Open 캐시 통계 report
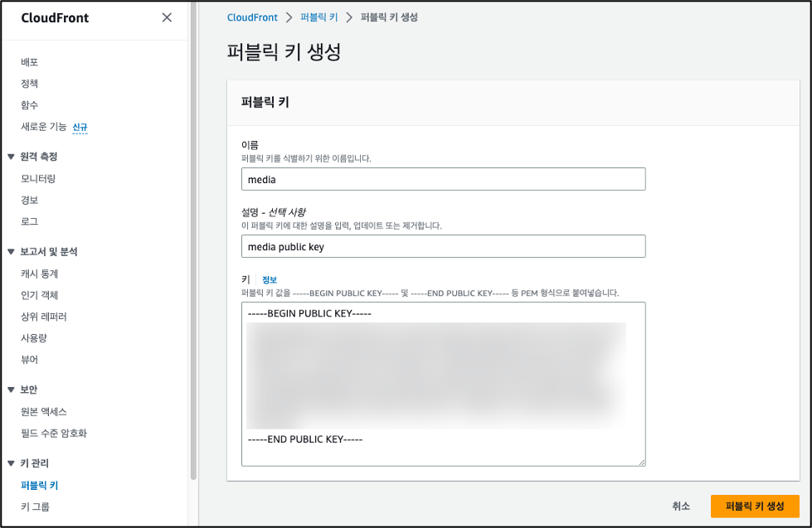Screen dimensions: 812x528 coord(39,274)
